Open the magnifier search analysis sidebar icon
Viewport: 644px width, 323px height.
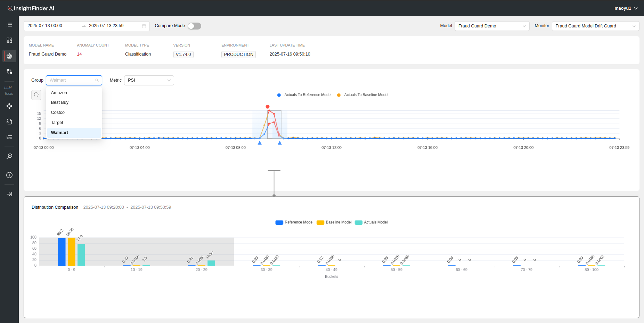(x=9, y=156)
